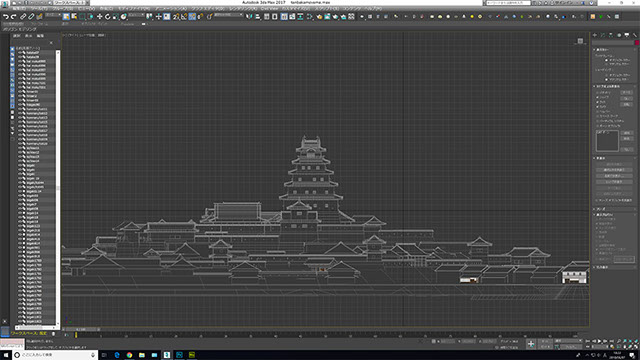
Task: Click the Align tool icon
Action: click(257, 17)
